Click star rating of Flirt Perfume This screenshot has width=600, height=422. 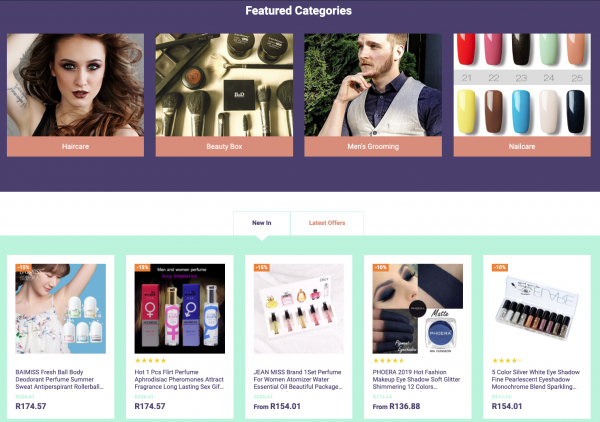[x=150, y=360]
